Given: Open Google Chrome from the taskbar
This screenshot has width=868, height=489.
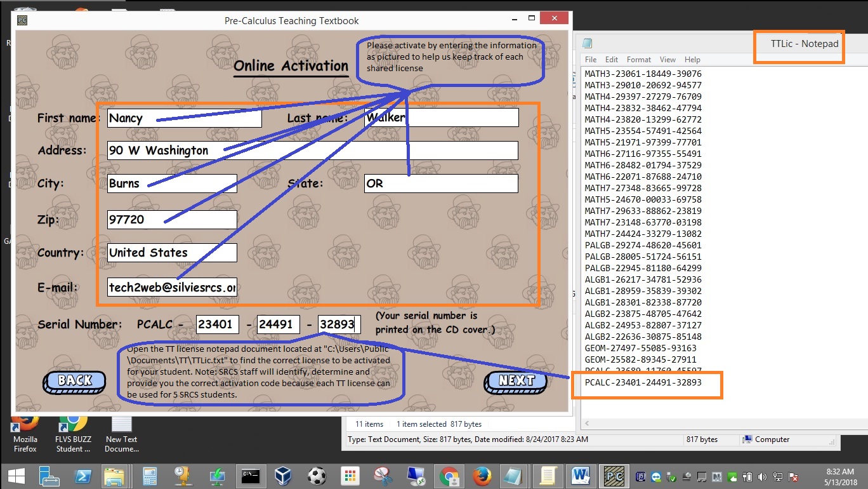Looking at the screenshot, I should coord(449,475).
